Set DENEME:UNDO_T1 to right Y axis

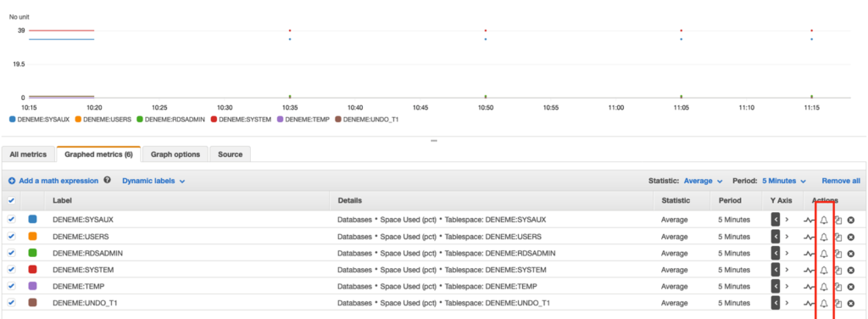pyautogui.click(x=787, y=303)
